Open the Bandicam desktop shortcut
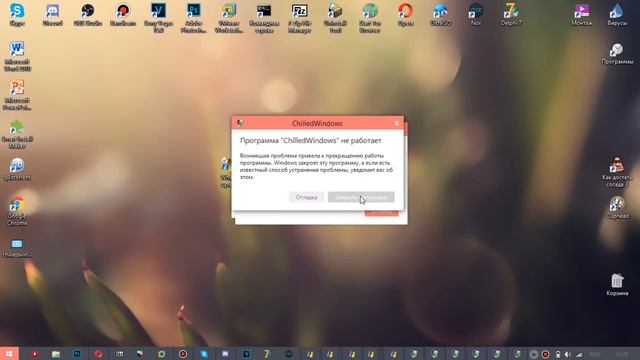 [x=123, y=15]
